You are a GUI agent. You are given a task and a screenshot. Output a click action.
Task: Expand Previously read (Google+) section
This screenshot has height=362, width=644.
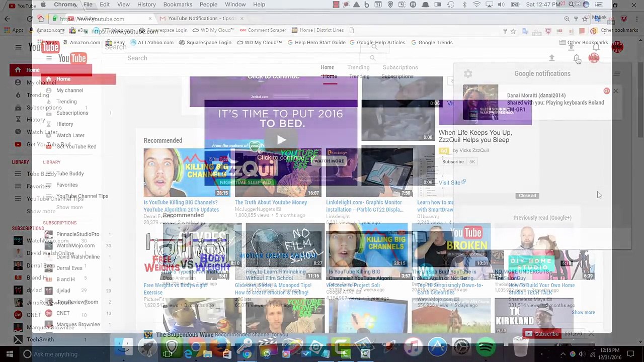542,218
